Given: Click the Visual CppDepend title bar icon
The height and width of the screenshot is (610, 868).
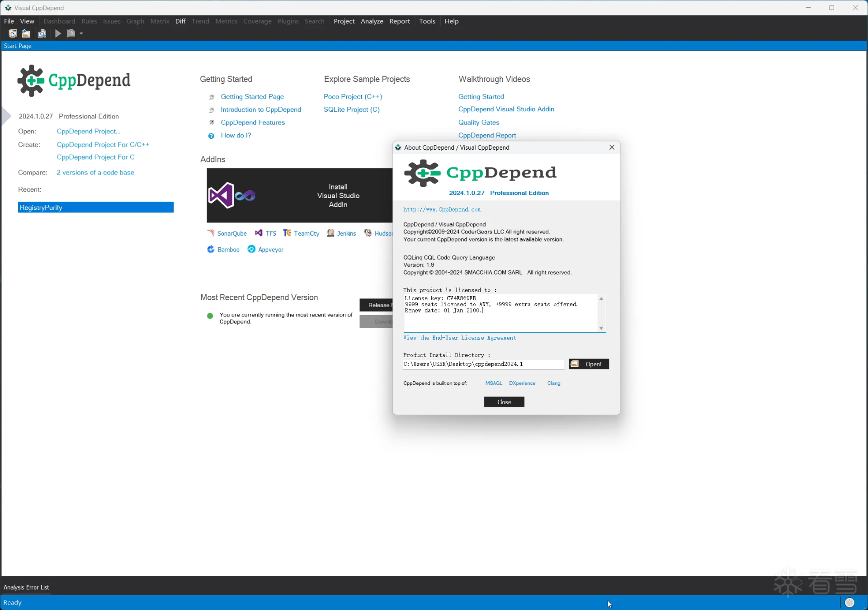Looking at the screenshot, I should [8, 8].
